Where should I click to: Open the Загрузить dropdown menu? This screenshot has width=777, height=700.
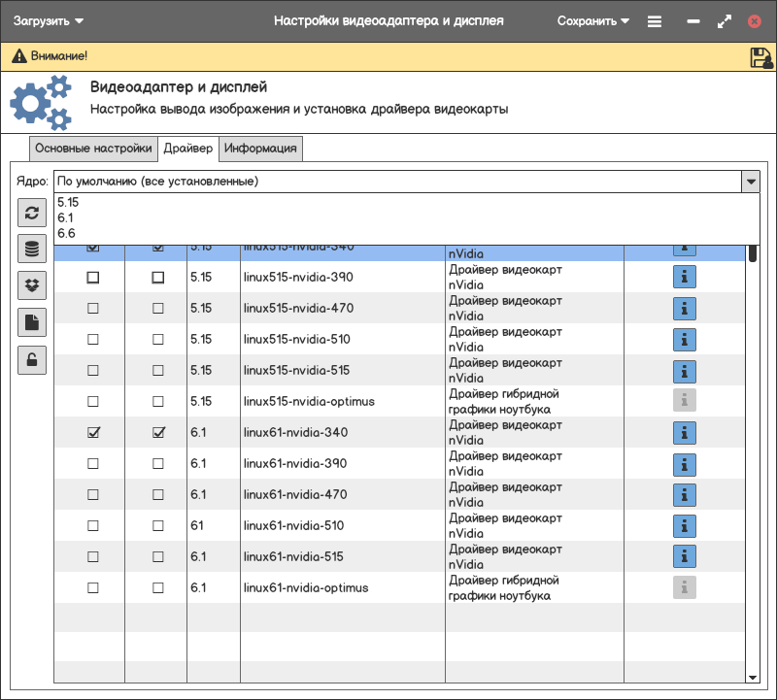tap(48, 20)
